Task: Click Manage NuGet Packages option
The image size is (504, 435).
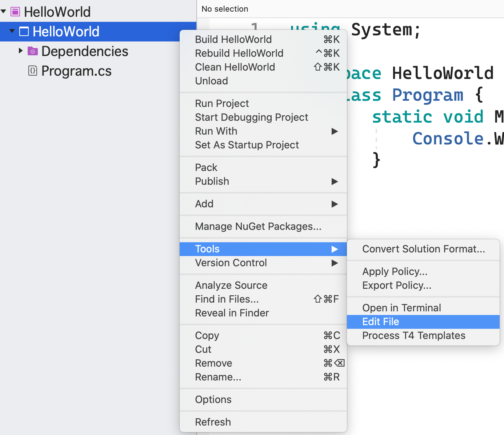Action: click(x=258, y=226)
